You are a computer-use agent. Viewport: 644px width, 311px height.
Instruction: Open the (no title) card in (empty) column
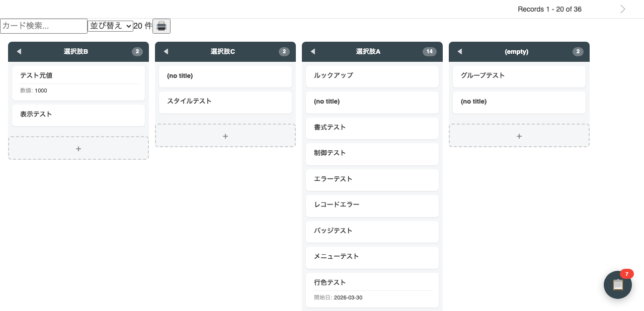519,102
